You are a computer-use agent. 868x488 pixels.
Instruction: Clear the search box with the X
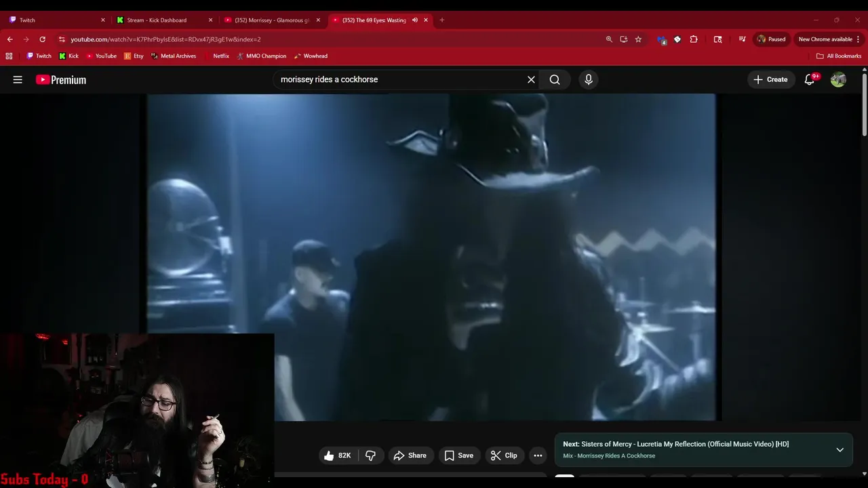[531, 79]
